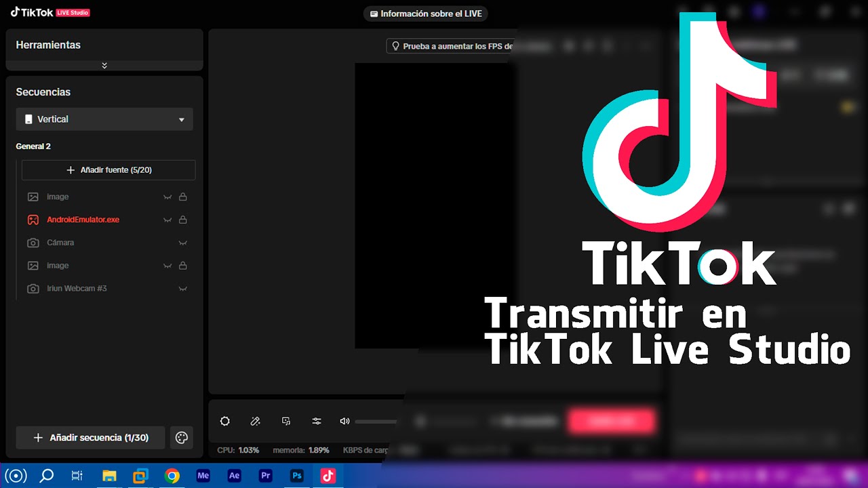Screen dimensions: 868x488
Task: Click the CPU: 1.03% status readout
Action: tap(238, 450)
